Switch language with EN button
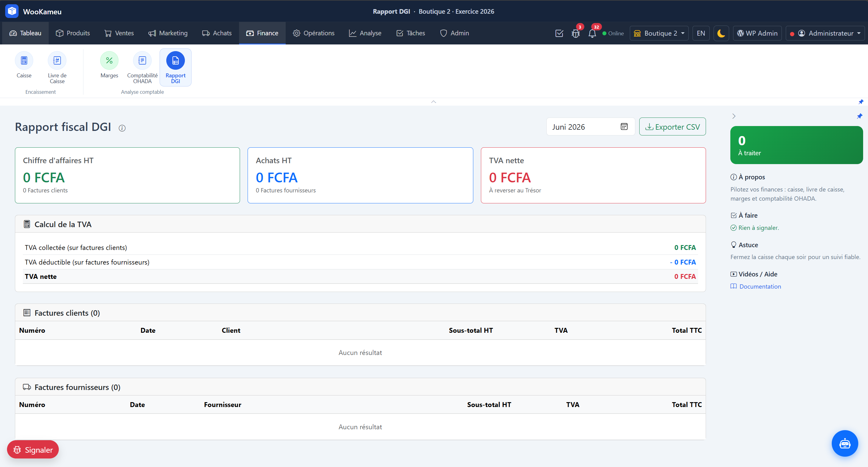868x467 pixels. [701, 33]
